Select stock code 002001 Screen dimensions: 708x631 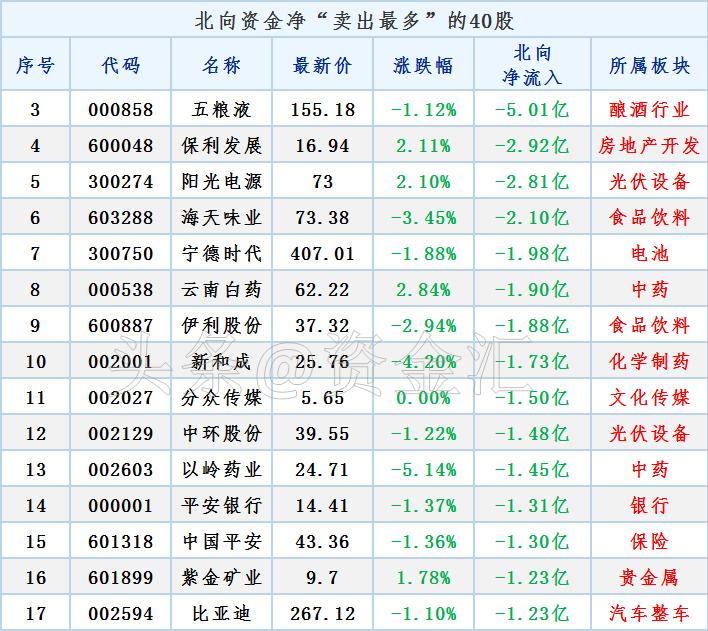[x=121, y=361]
